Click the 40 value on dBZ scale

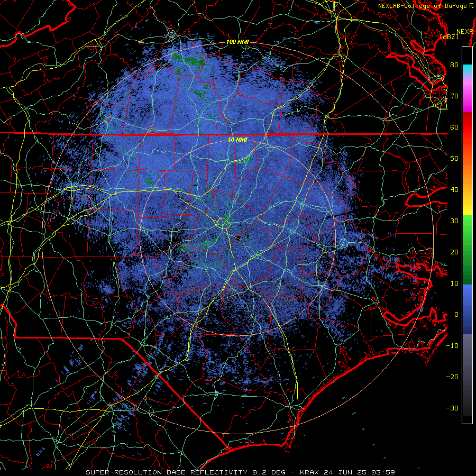[454, 190]
